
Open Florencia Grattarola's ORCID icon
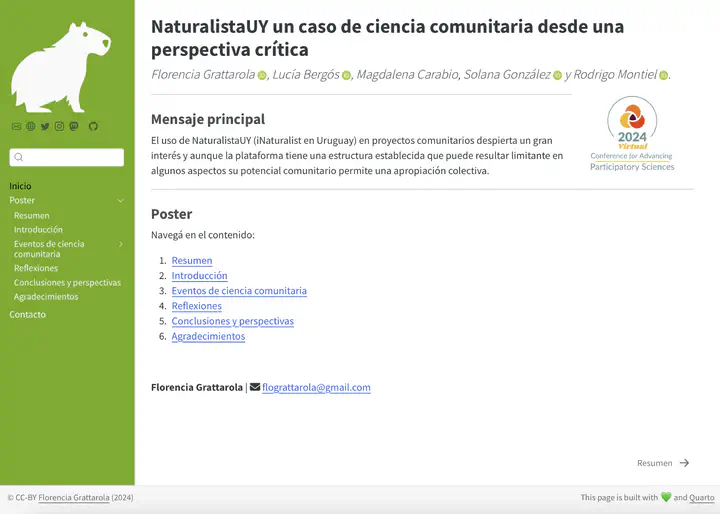[262, 75]
